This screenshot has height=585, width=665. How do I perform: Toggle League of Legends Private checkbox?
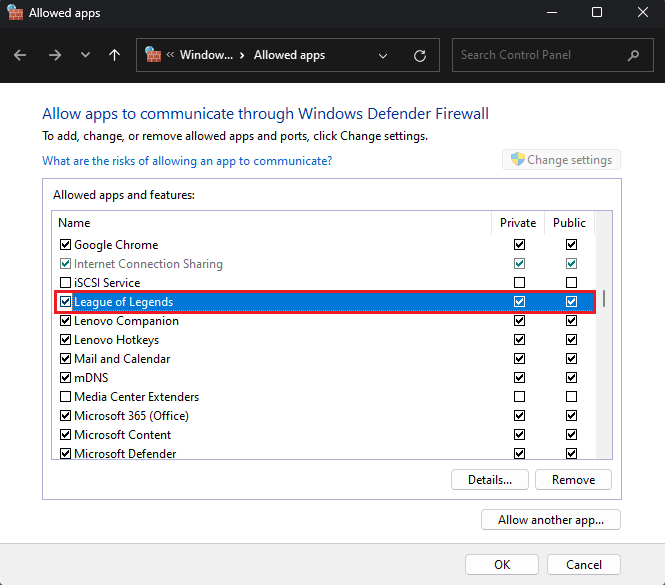point(519,302)
